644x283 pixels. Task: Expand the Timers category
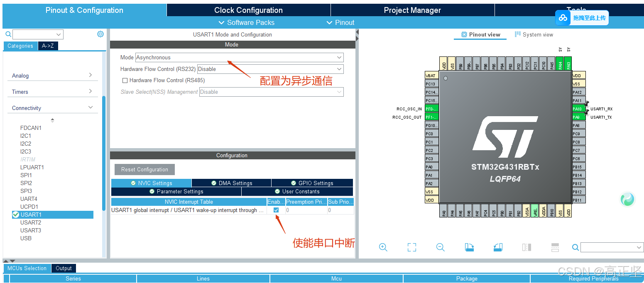tap(52, 92)
